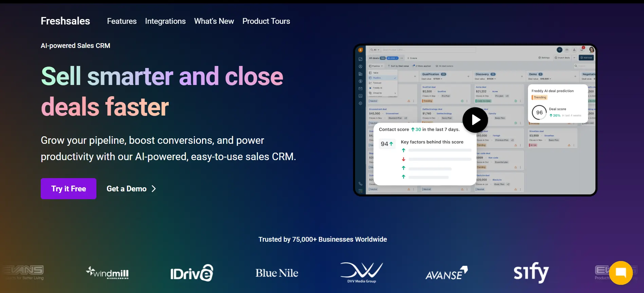Click 'Trusted by 75,000+ Businesses Worldwide' text
This screenshot has height=293, width=644.
323,239
